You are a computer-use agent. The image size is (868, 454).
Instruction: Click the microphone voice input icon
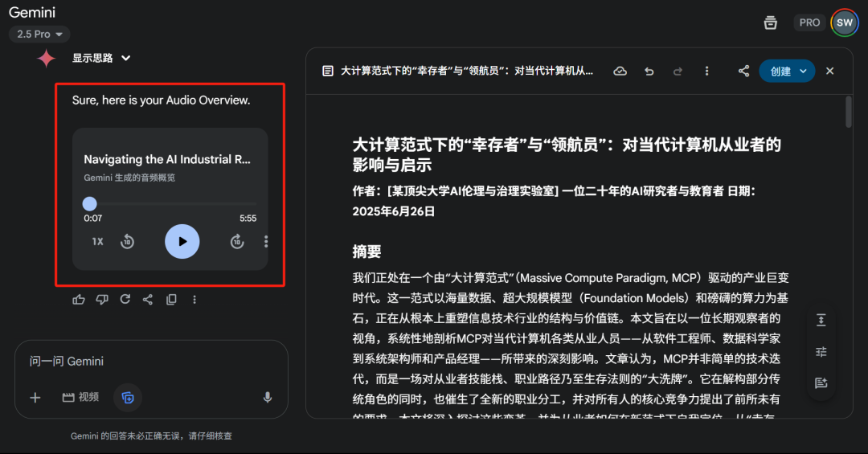point(268,397)
